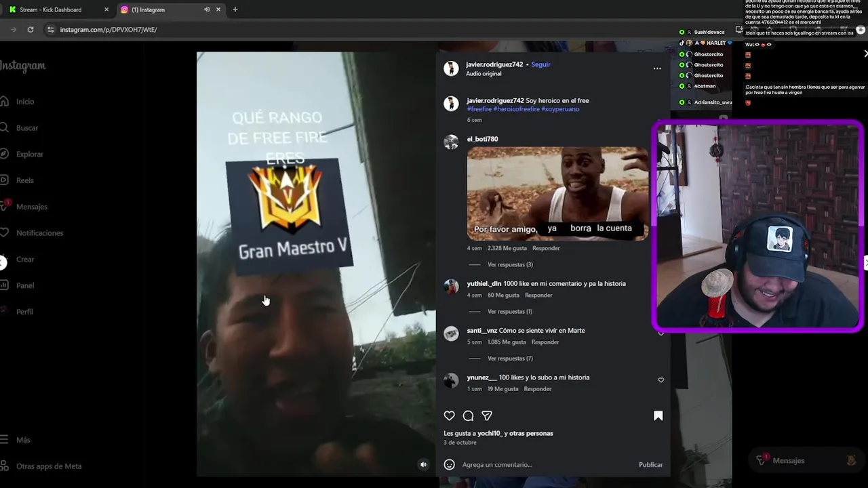This screenshot has width=868, height=488.
Task: View site information icon in address bar
Action: (50, 30)
